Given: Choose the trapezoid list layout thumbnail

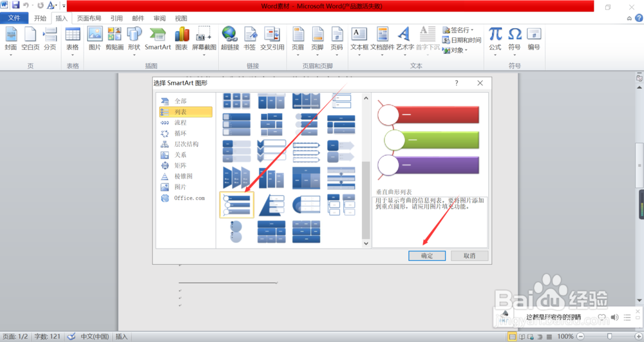Looking at the screenshot, I should [236, 177].
